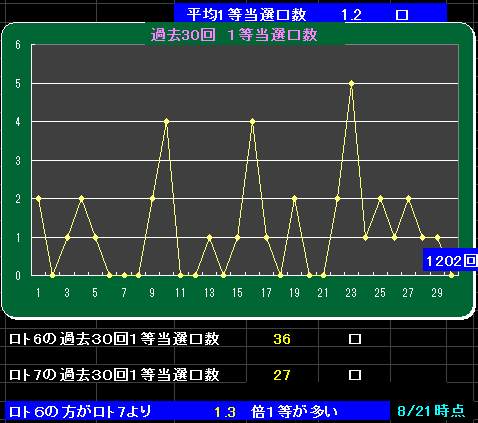Viewport: 478px width, 423px height.
Task: Click x-axis label 25
Action: pyautogui.click(x=380, y=293)
